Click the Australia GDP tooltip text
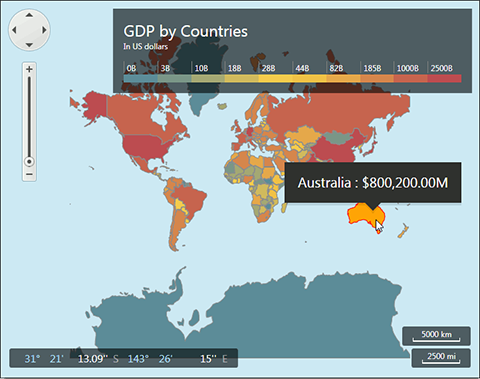 point(373,183)
